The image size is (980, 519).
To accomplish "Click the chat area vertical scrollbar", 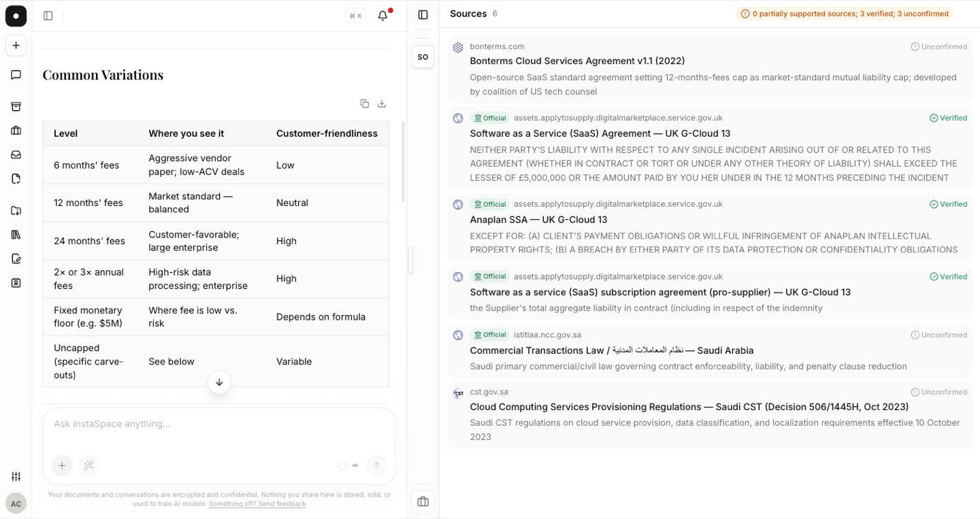I will [403, 162].
